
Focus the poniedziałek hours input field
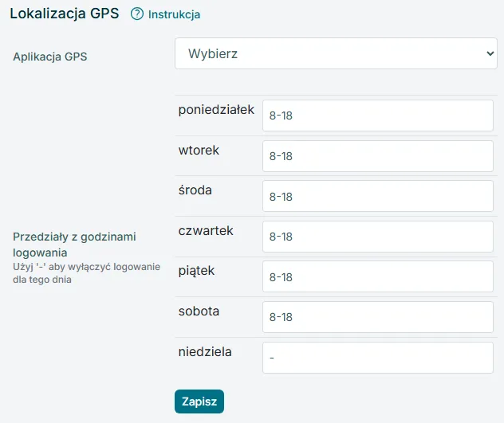[378, 116]
